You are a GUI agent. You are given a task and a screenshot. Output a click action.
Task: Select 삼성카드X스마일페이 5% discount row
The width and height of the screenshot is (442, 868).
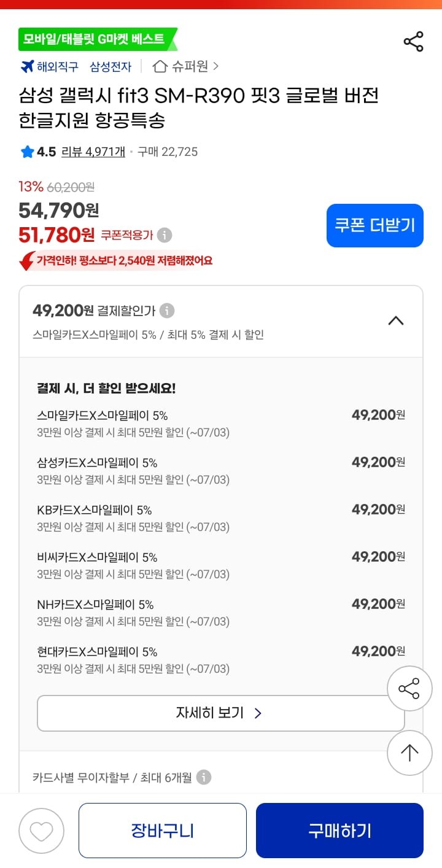tap(220, 470)
